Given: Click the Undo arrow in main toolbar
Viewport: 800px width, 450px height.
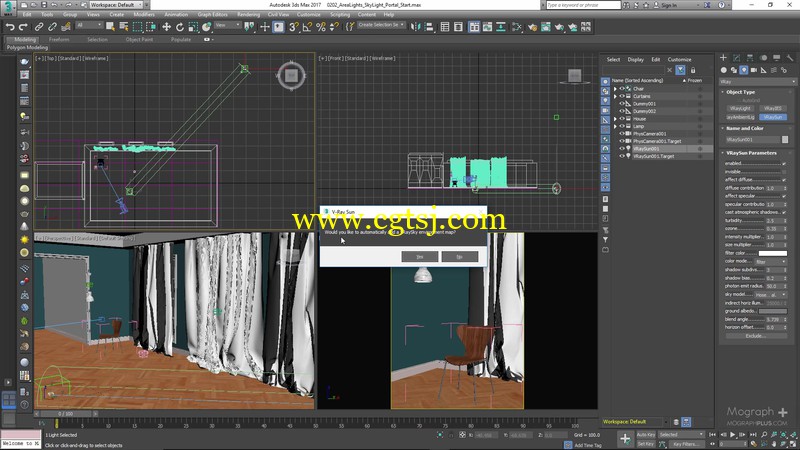Looking at the screenshot, I should pos(10,27).
